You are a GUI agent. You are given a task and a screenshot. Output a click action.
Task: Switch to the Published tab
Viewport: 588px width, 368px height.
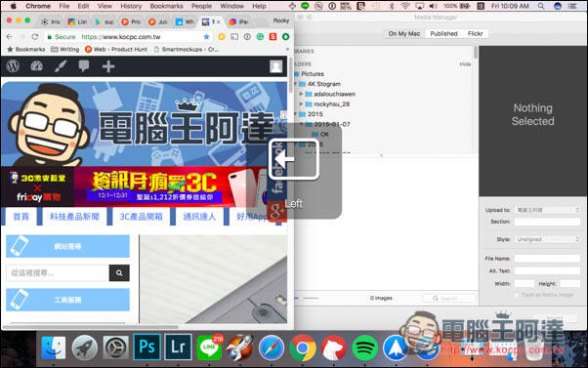pyautogui.click(x=443, y=34)
